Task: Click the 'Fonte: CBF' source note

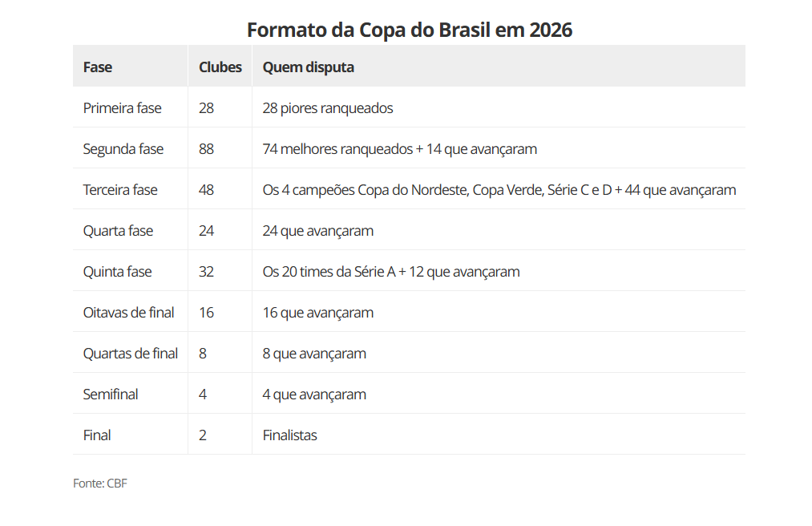Action: [x=100, y=484]
